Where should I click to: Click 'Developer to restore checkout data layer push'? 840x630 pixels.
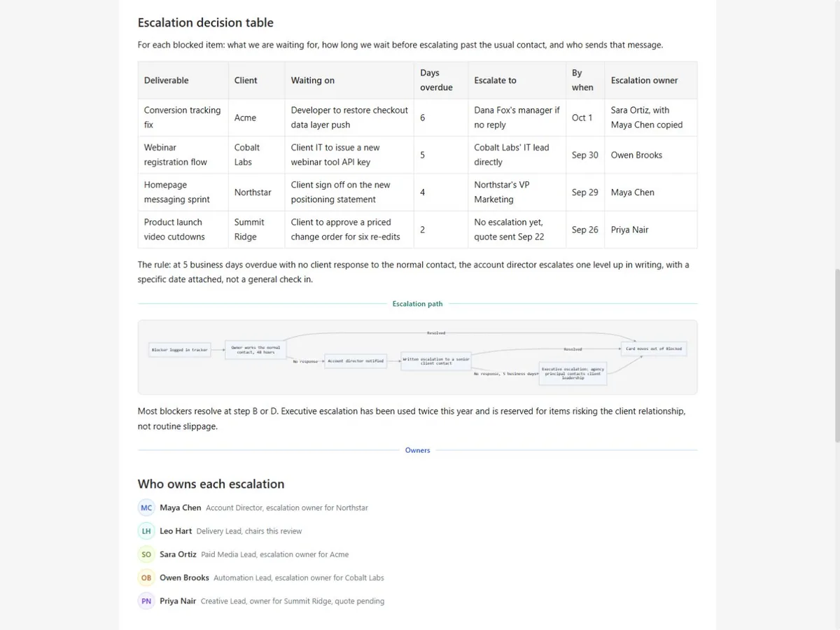[349, 118]
